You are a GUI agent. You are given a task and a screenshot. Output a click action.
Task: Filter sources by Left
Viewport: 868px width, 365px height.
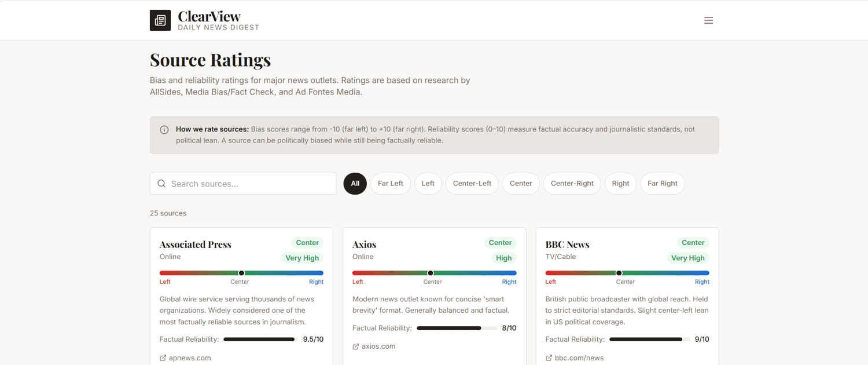click(428, 184)
